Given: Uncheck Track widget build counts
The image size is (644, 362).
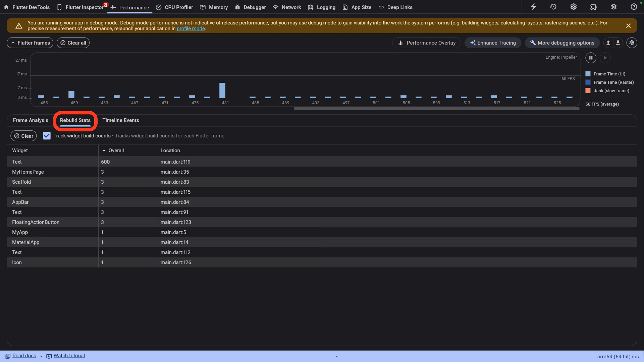Looking at the screenshot, I should click(47, 136).
